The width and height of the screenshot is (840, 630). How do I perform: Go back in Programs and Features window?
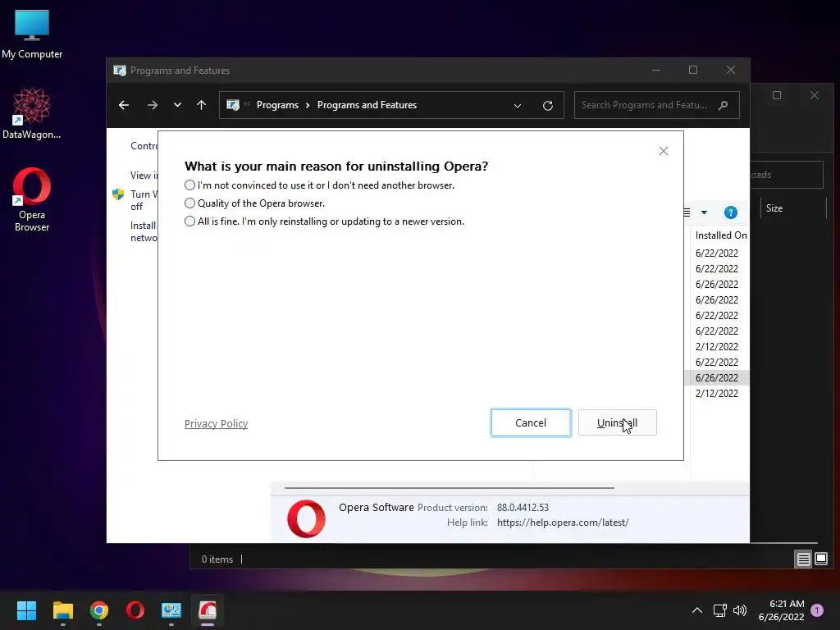(124, 105)
